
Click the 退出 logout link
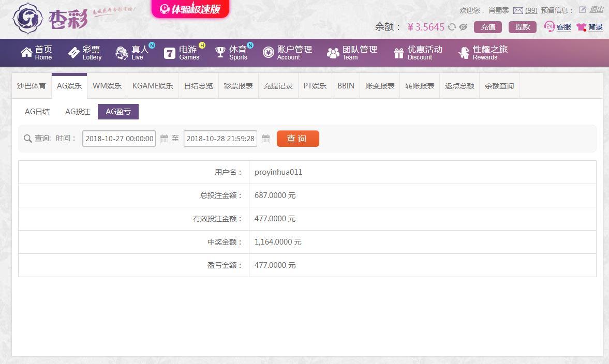[596, 10]
